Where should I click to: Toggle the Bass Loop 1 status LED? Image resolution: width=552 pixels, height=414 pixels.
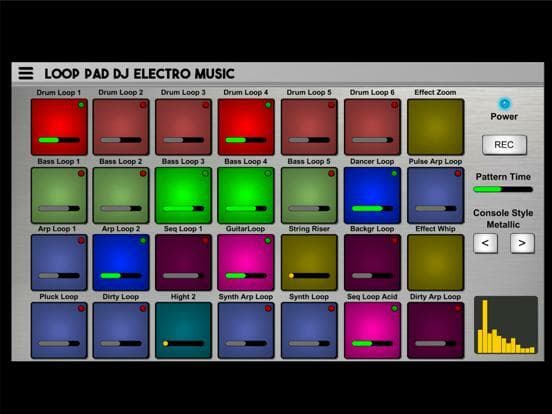[81, 174]
